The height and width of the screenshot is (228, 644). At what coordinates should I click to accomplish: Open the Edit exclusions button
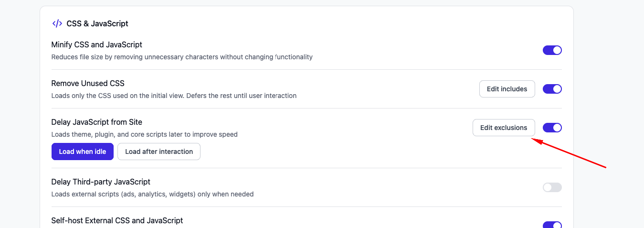[504, 128]
